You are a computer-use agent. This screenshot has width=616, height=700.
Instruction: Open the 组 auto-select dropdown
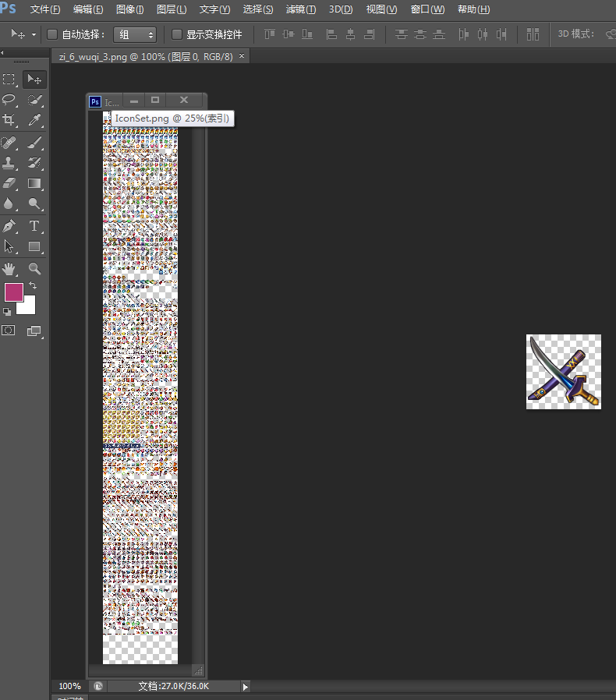pos(135,34)
